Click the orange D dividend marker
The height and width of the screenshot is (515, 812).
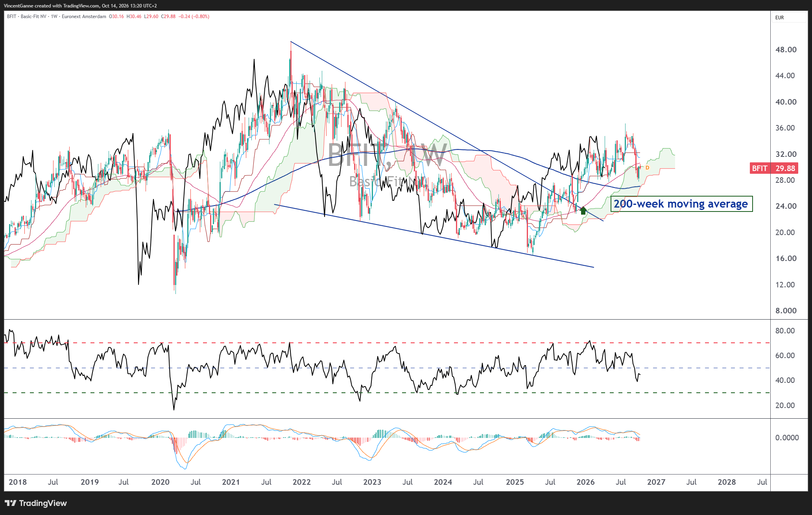coord(647,168)
